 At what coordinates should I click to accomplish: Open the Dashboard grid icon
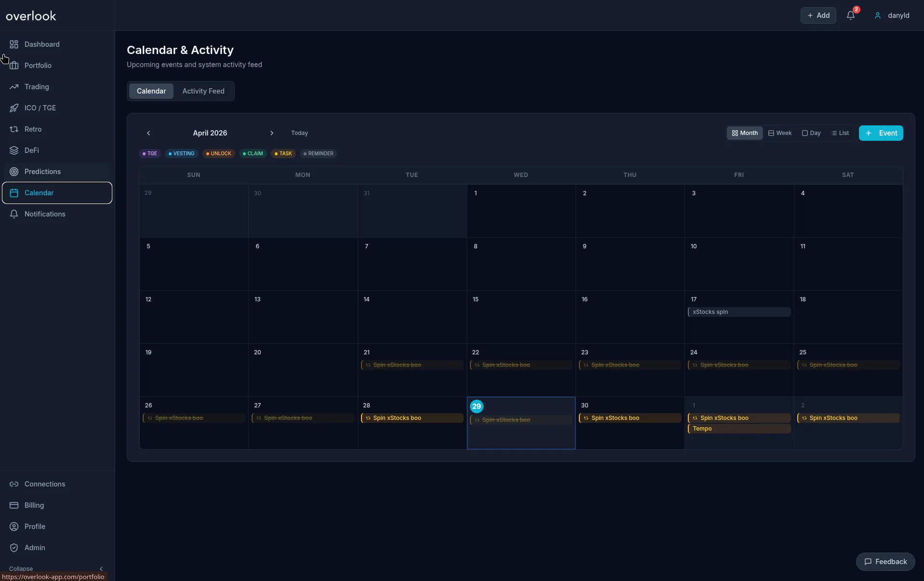point(14,44)
